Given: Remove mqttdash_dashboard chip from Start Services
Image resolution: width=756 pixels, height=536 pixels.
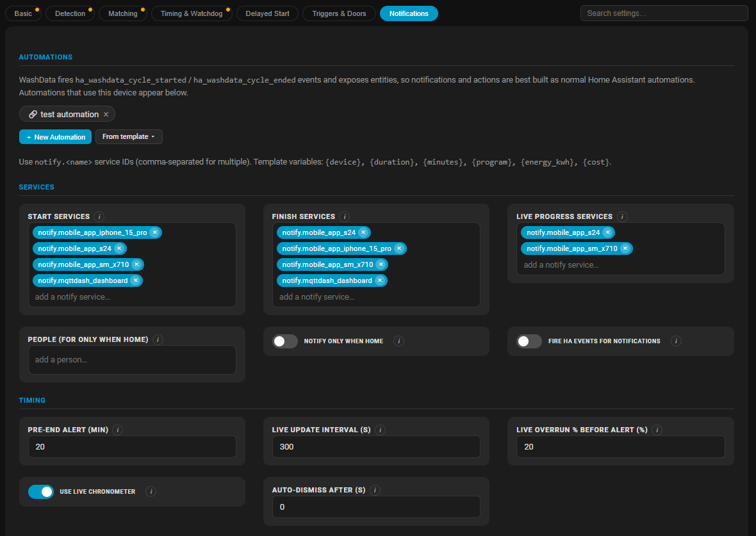Looking at the screenshot, I should [x=135, y=280].
